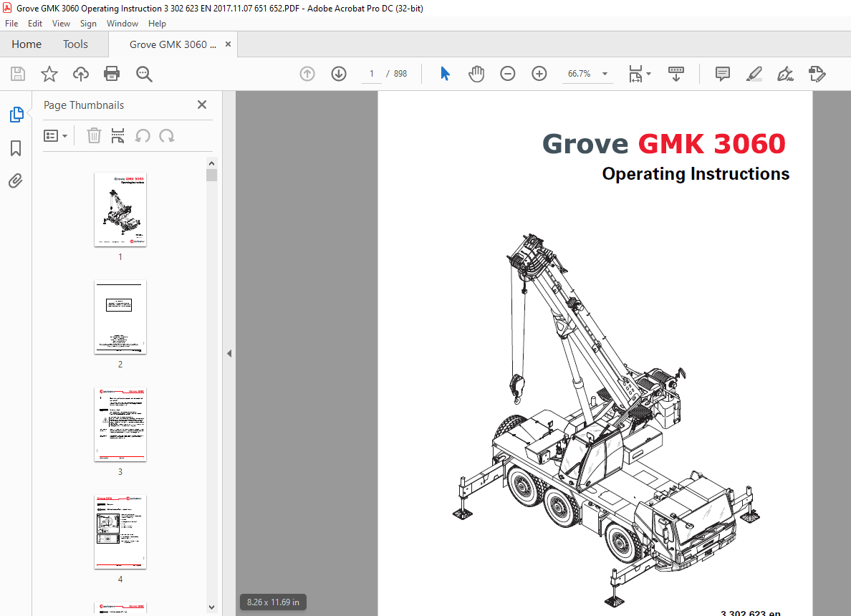Close the Grove GMK 3060 document tab
Viewport: 851px width, 616px height.
point(228,44)
